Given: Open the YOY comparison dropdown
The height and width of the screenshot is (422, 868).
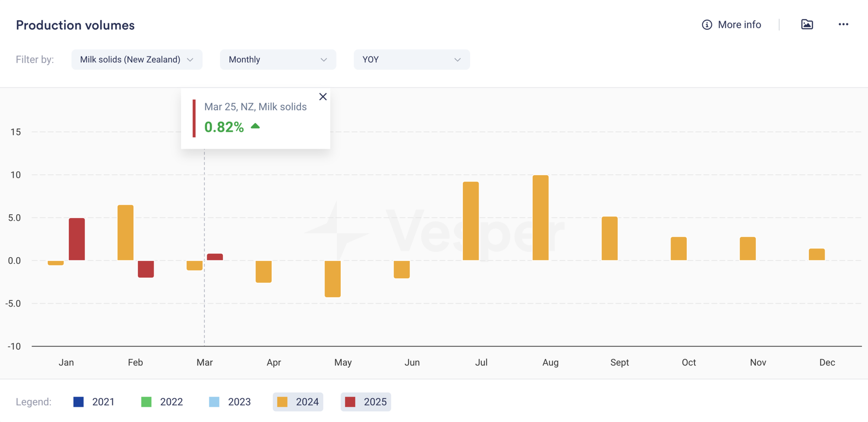Looking at the screenshot, I should 412,60.
